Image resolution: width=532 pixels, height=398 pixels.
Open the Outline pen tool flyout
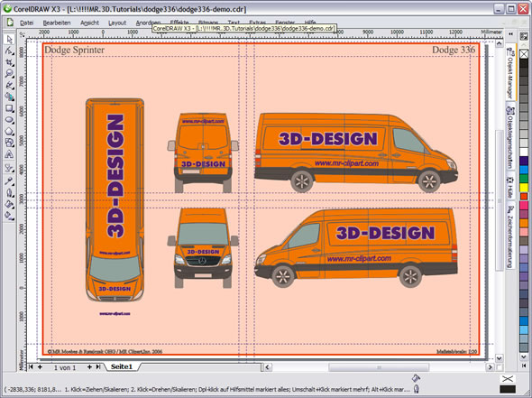click(x=9, y=192)
